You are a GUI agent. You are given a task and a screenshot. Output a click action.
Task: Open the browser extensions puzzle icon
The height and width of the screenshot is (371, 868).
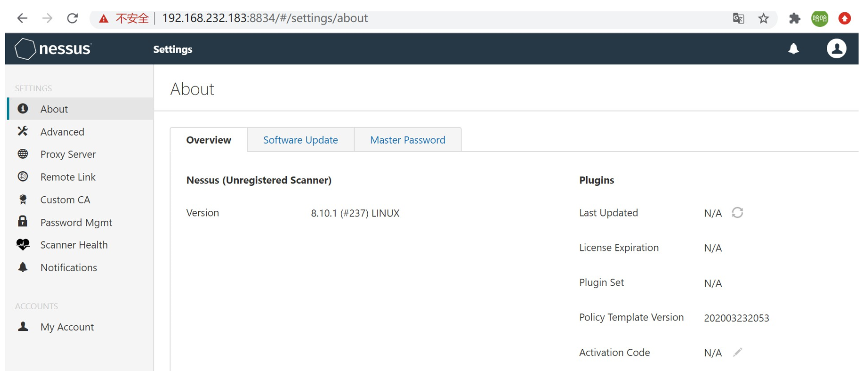(x=794, y=18)
